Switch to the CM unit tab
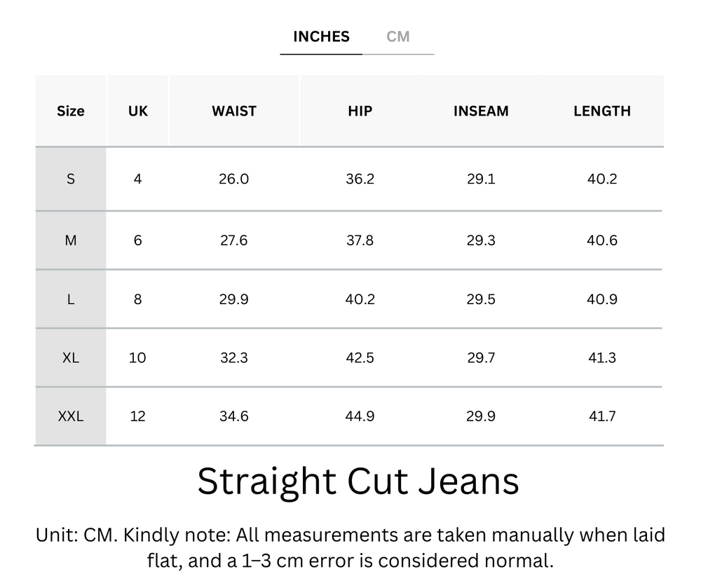The width and height of the screenshot is (701, 588). point(399,36)
